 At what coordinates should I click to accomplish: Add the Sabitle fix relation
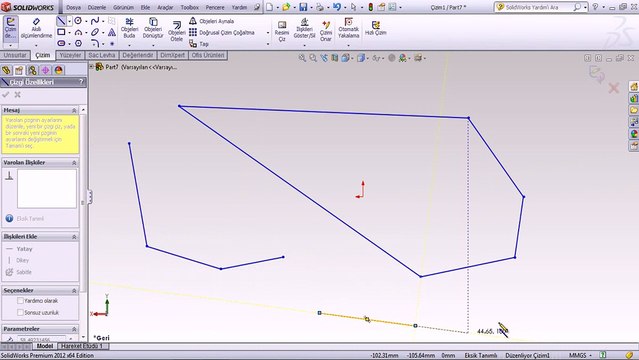click(18, 272)
